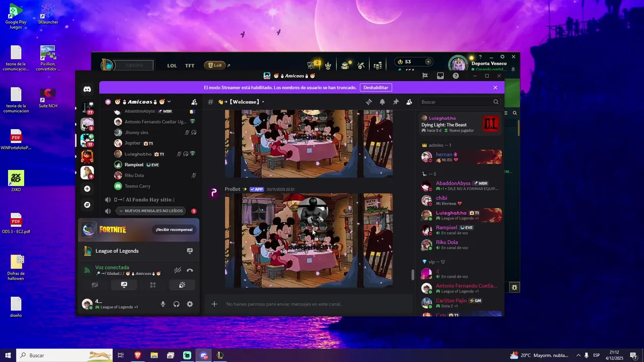The width and height of the screenshot is (644, 362).
Task: Click ProBot author name on message
Action: click(x=232, y=190)
